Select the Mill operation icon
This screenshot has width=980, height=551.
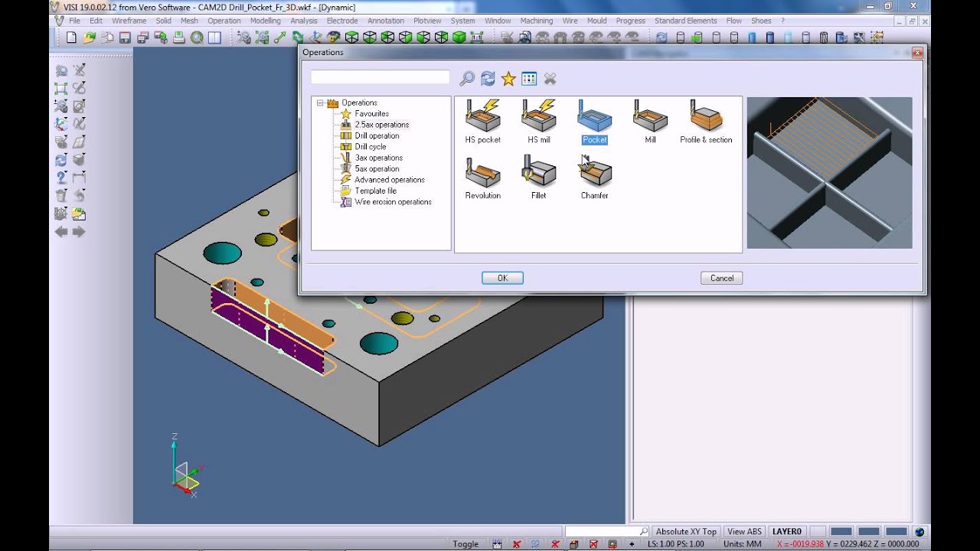(x=650, y=116)
